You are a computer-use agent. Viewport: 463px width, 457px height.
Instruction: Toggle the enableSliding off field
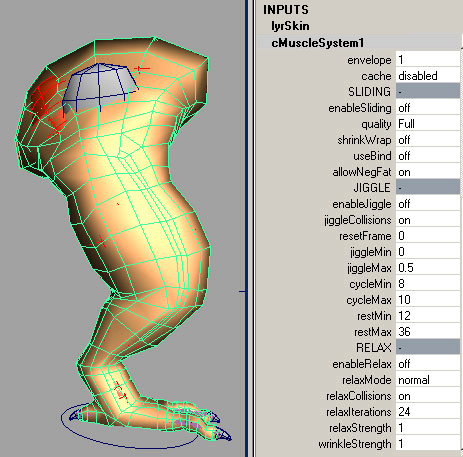pos(428,108)
